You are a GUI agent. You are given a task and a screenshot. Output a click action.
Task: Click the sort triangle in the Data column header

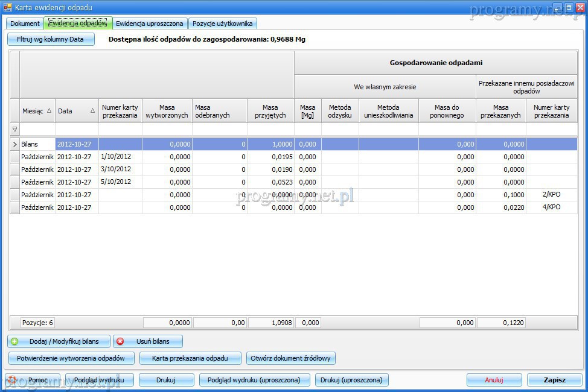point(92,111)
